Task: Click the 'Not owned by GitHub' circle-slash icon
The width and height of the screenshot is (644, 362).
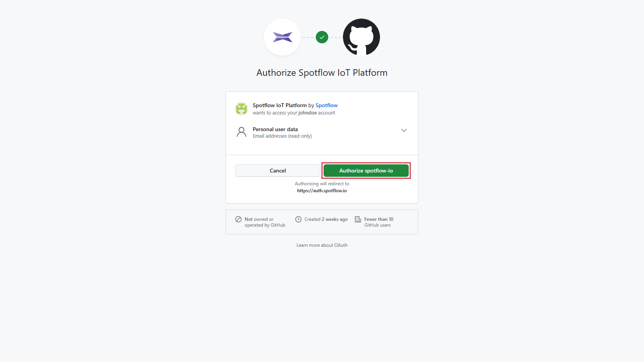Action: tap(238, 219)
